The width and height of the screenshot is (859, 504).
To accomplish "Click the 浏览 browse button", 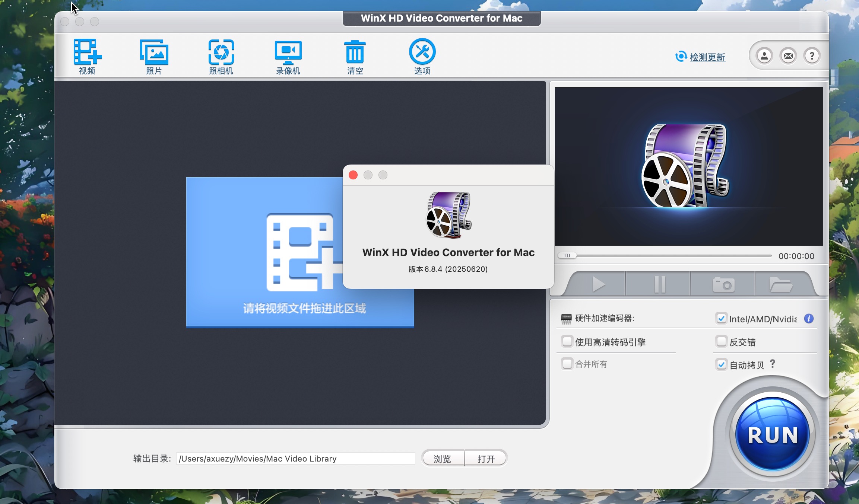I will click(443, 459).
